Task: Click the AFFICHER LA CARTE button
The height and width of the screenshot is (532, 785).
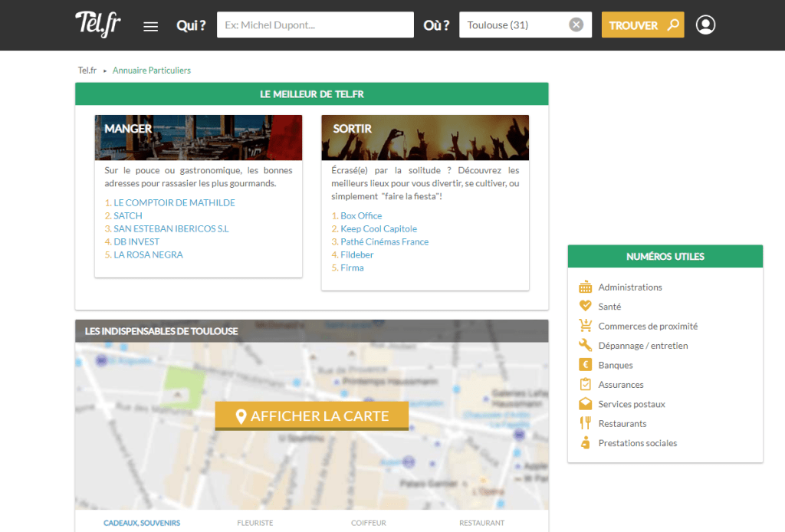Action: (311, 416)
